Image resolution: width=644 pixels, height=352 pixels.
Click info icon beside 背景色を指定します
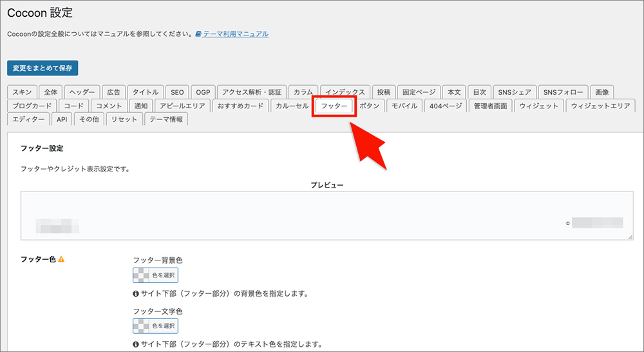pos(135,294)
